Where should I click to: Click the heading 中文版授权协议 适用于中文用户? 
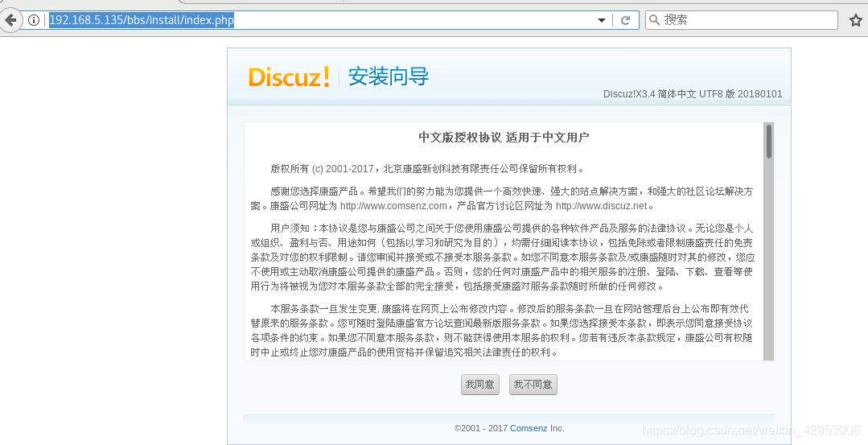(x=504, y=138)
